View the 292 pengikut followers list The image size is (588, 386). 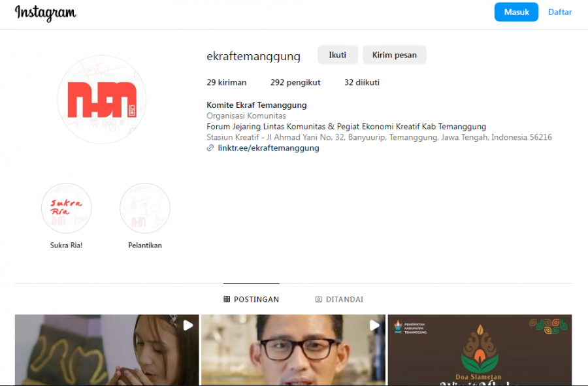tap(295, 82)
